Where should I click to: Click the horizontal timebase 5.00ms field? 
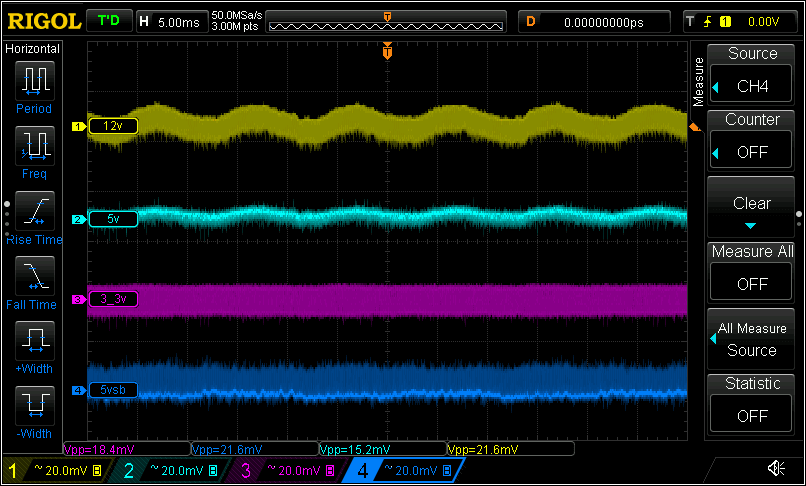click(x=172, y=22)
